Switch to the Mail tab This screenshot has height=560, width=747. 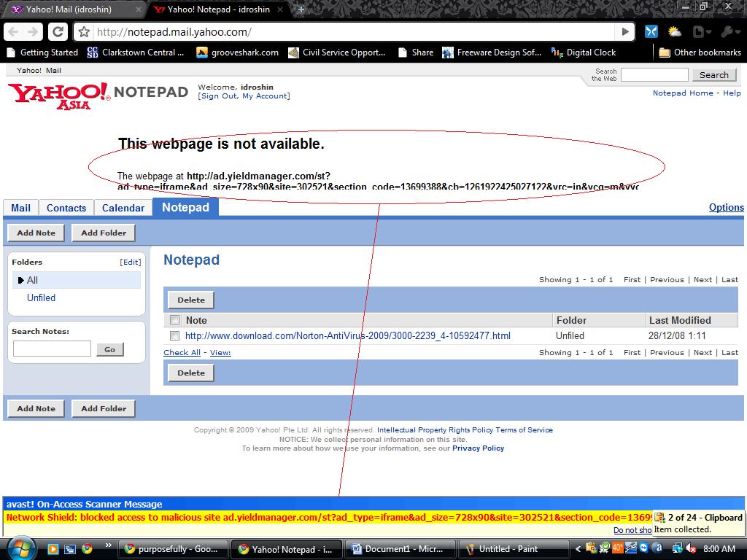(x=20, y=208)
